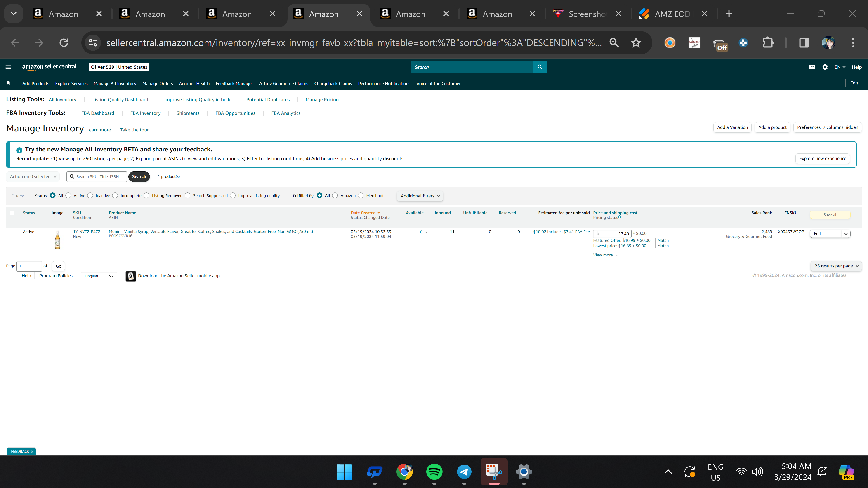This screenshot has width=868, height=488.
Task: Go to Account Health in the nav bar
Action: click(194, 84)
